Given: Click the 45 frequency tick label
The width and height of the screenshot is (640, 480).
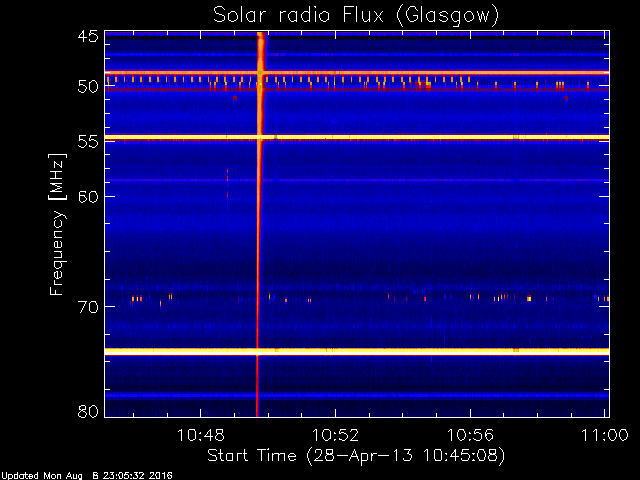Looking at the screenshot, I should coord(88,36).
